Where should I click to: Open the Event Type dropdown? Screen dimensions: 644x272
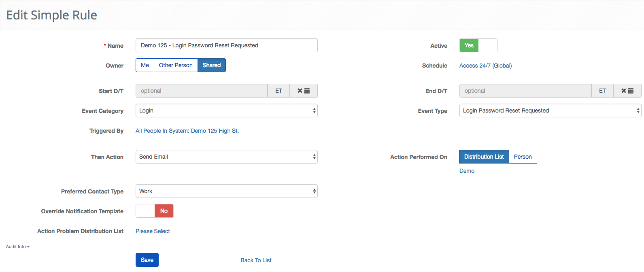pos(550,110)
